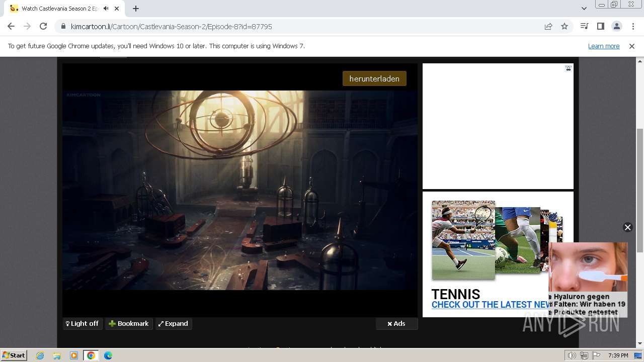Close the floating Hyaluron ad
This screenshot has height=362, width=644.
pos(627,227)
